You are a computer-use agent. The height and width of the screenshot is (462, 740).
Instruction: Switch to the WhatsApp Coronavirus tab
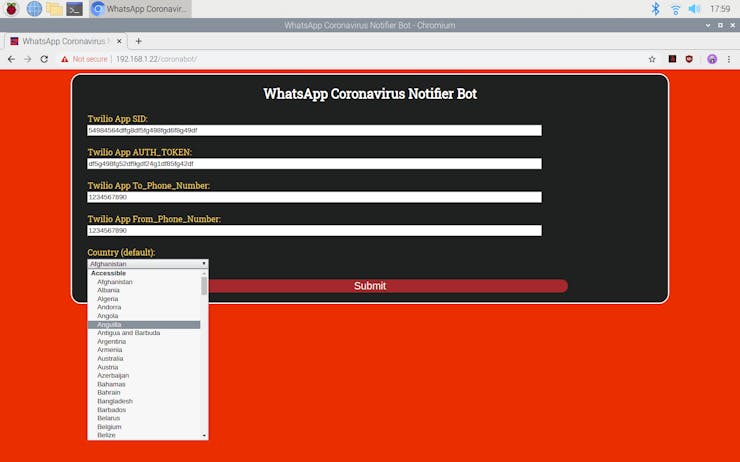point(66,41)
